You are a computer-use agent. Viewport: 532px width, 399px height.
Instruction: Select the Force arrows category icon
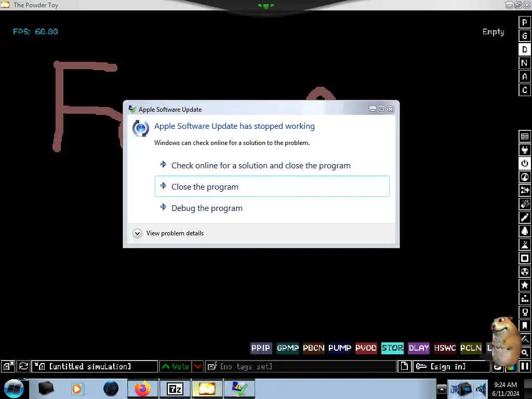(525, 190)
